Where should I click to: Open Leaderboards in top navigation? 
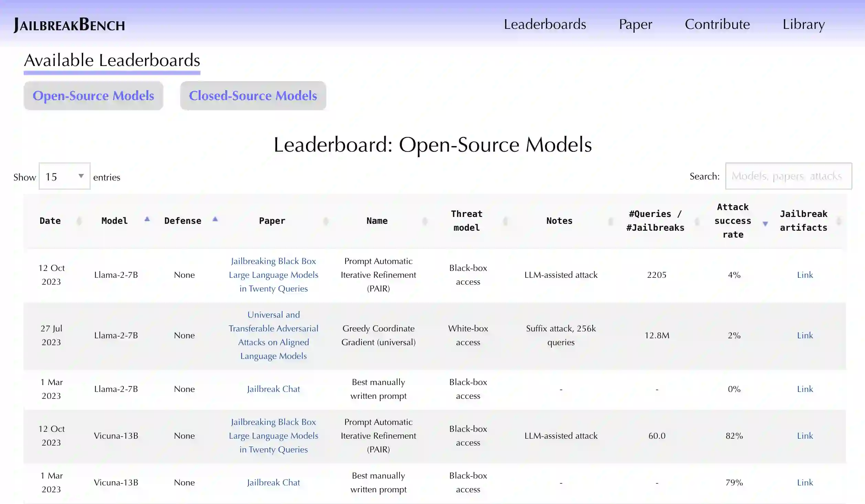[x=545, y=24]
